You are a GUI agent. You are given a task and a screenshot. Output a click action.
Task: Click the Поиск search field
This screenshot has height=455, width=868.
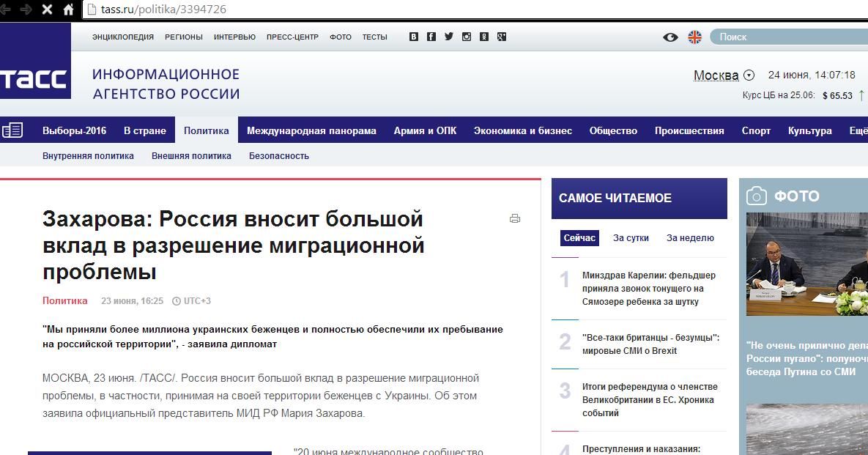point(790,37)
